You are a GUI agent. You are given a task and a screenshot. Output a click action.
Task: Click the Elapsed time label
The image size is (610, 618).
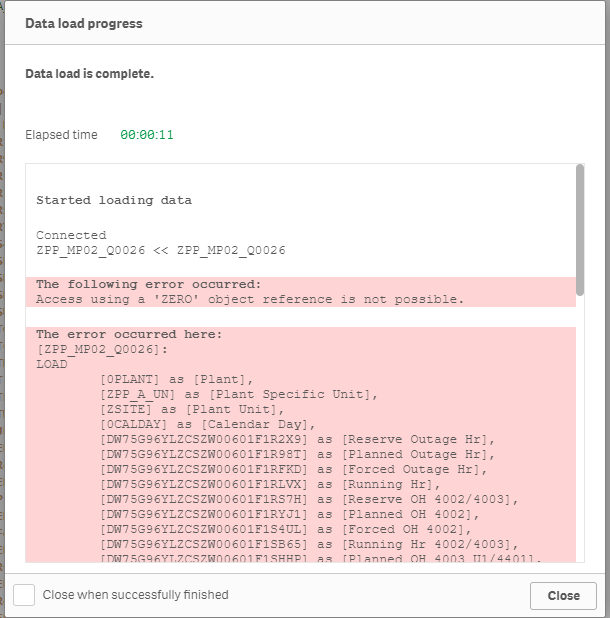point(62,134)
